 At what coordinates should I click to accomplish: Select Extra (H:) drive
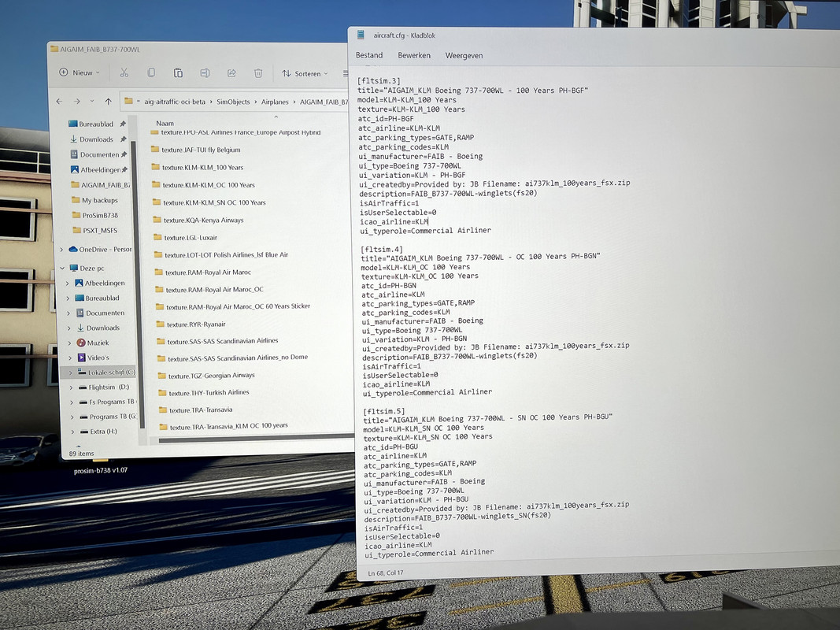[x=98, y=432]
